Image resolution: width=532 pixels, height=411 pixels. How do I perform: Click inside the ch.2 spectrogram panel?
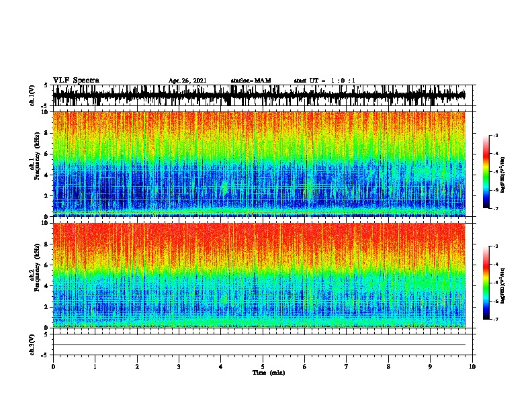[x=259, y=275]
